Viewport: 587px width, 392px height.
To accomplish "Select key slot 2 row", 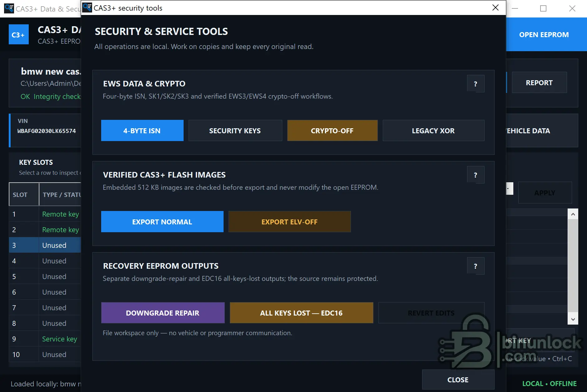I will [45, 230].
